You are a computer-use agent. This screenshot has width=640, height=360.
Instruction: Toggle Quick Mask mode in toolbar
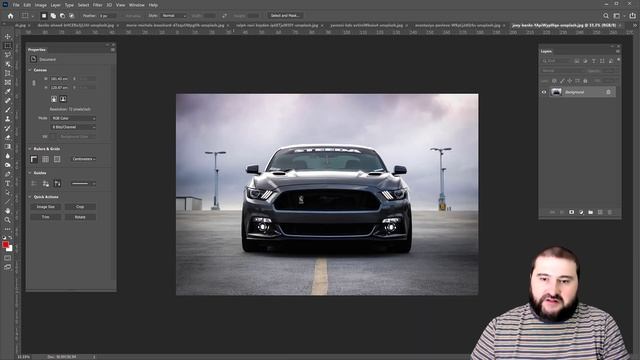click(7, 258)
